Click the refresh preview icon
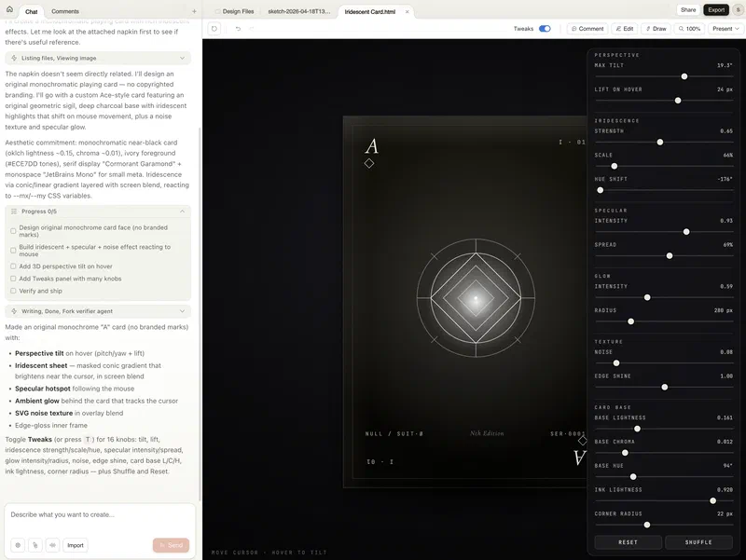Image resolution: width=746 pixels, height=560 pixels. [214, 29]
